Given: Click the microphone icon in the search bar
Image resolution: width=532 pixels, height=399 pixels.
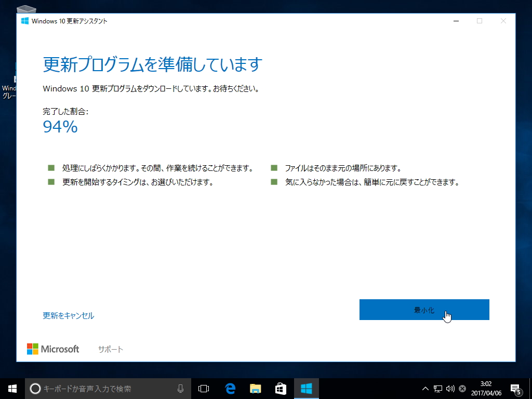Looking at the screenshot, I should [180, 388].
